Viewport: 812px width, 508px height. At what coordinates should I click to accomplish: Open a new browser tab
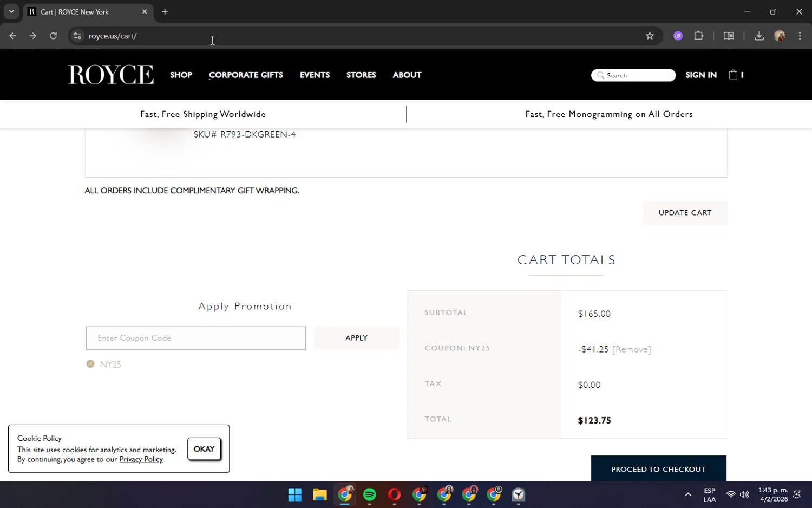[165, 11]
